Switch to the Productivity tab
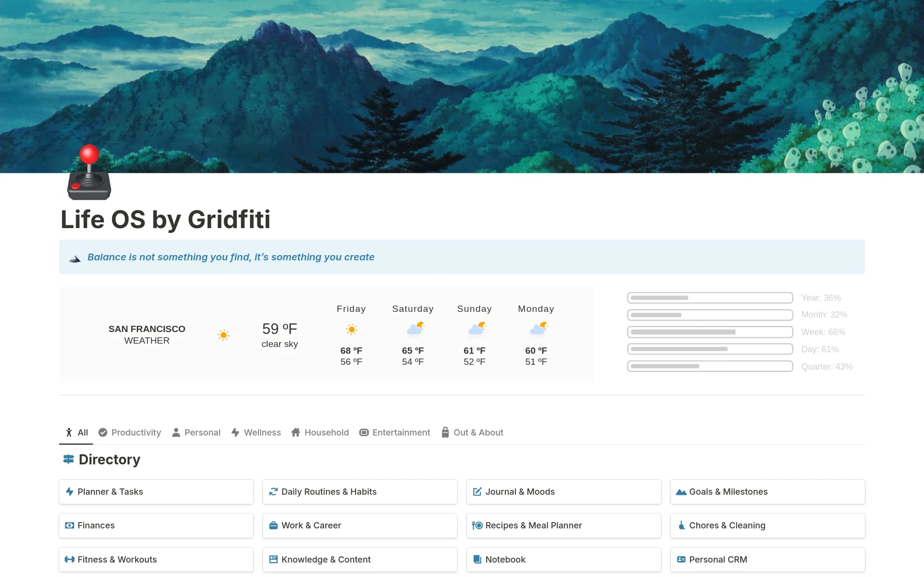 (x=129, y=433)
